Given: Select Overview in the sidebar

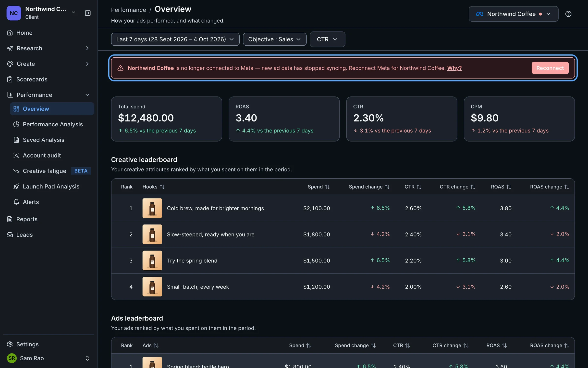Looking at the screenshot, I should point(52,109).
